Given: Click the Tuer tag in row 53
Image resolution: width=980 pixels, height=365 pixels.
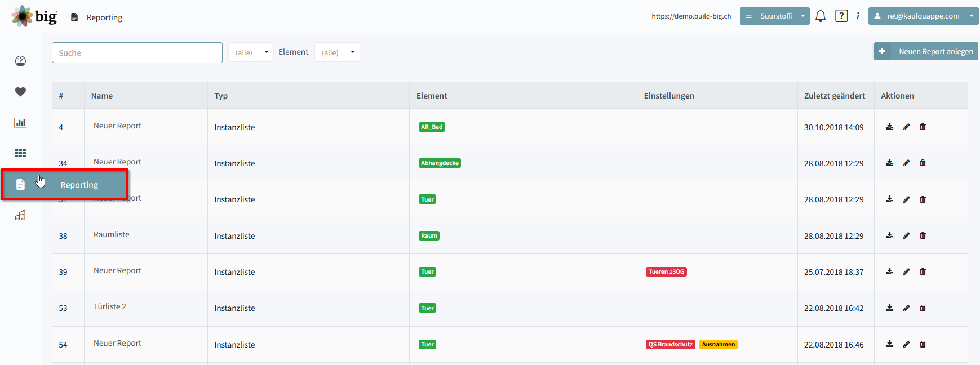Looking at the screenshot, I should coord(427,308).
